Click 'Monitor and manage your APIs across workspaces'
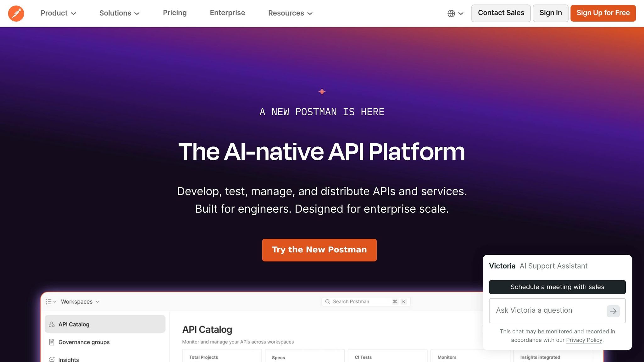644x362 pixels. (238, 342)
